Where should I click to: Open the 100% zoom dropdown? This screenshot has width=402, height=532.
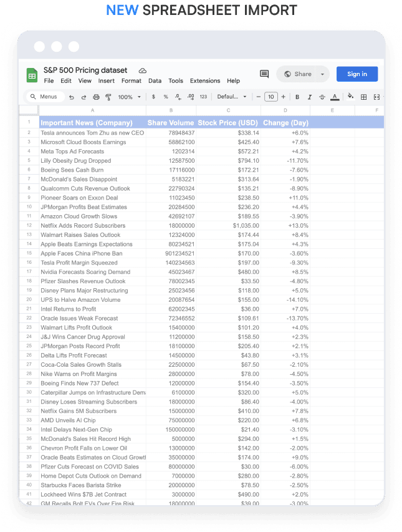[129, 97]
